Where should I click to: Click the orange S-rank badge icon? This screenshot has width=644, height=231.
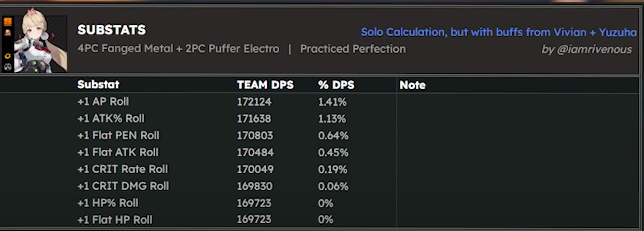click(8, 22)
